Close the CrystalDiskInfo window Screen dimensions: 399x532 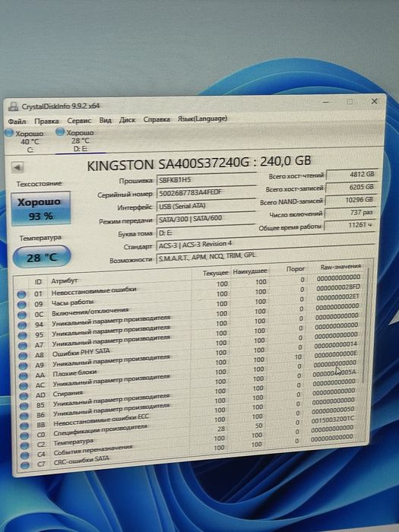tap(374, 101)
